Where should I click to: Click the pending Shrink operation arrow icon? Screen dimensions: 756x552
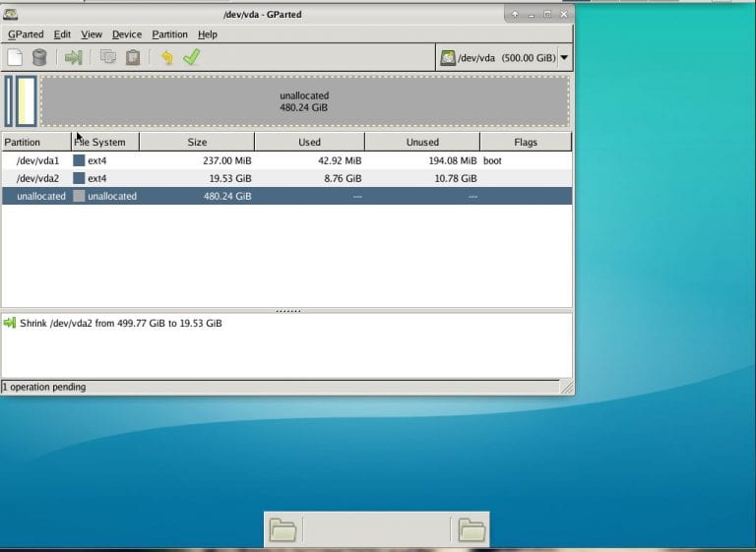point(9,323)
